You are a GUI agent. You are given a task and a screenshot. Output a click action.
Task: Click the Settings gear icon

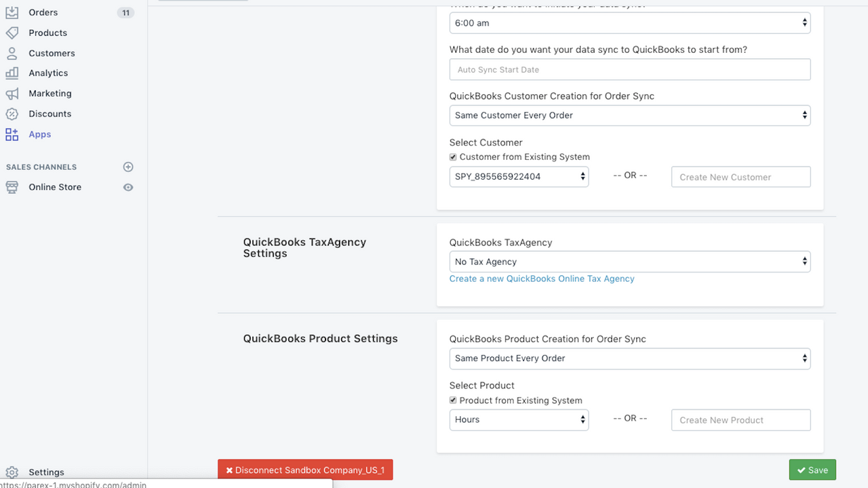coord(12,472)
